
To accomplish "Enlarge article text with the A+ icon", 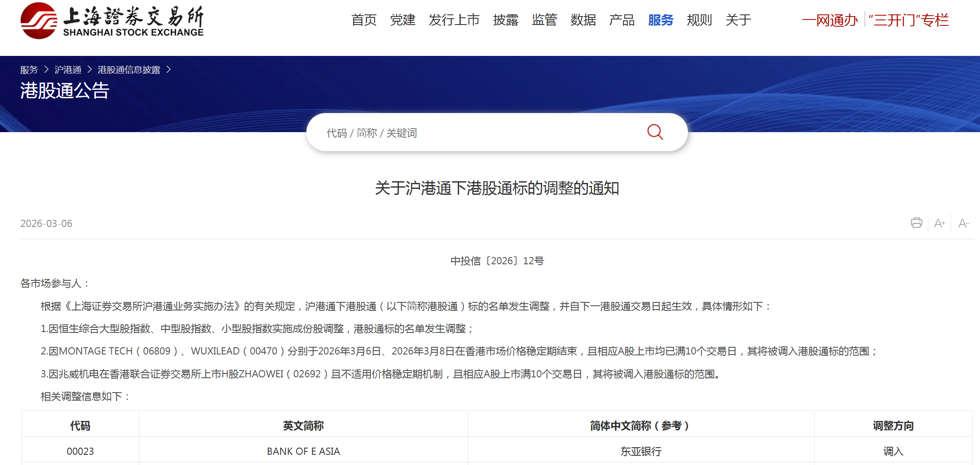I will coord(940,223).
